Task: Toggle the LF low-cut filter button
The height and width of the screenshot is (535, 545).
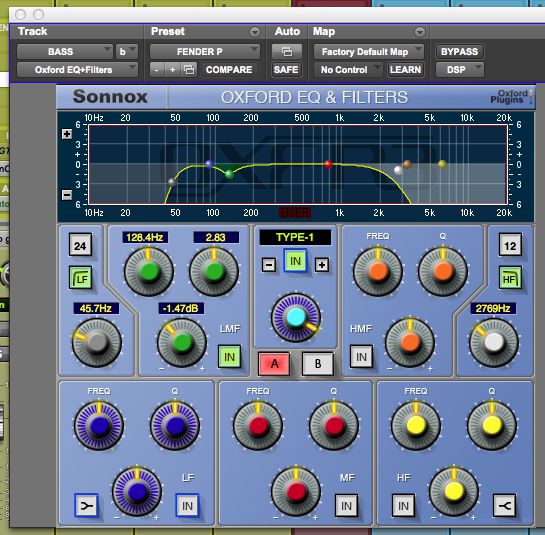Action: click(80, 278)
